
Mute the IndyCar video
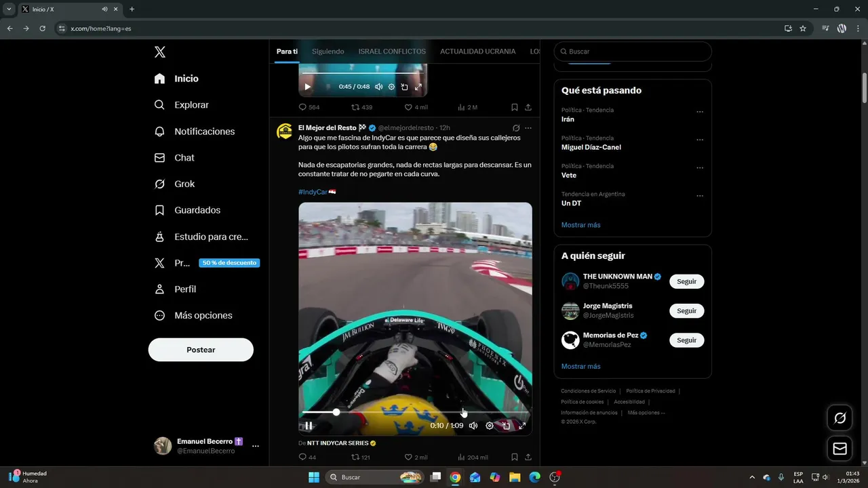[473, 426]
